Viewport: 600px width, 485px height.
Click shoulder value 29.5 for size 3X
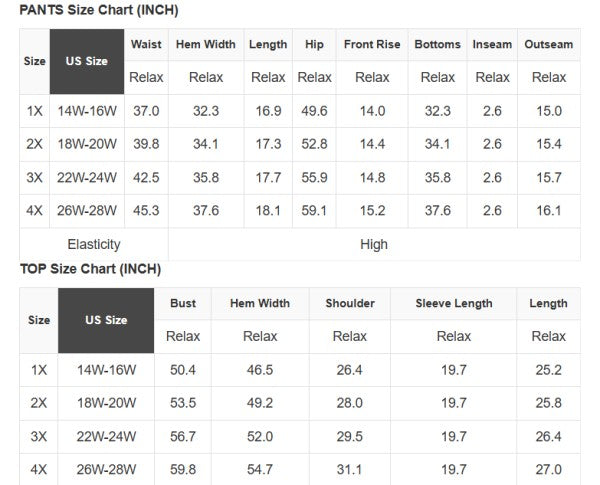(x=350, y=436)
